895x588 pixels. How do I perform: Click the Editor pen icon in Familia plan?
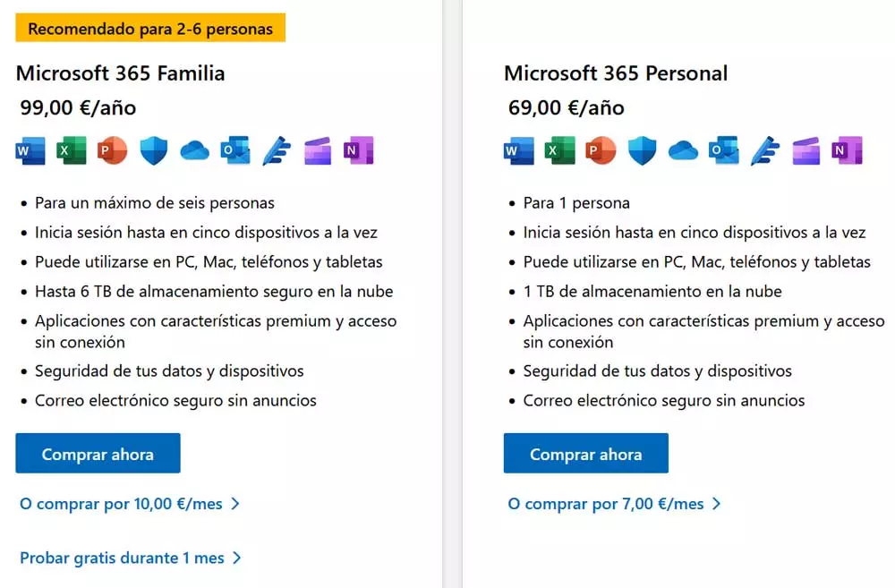277,150
